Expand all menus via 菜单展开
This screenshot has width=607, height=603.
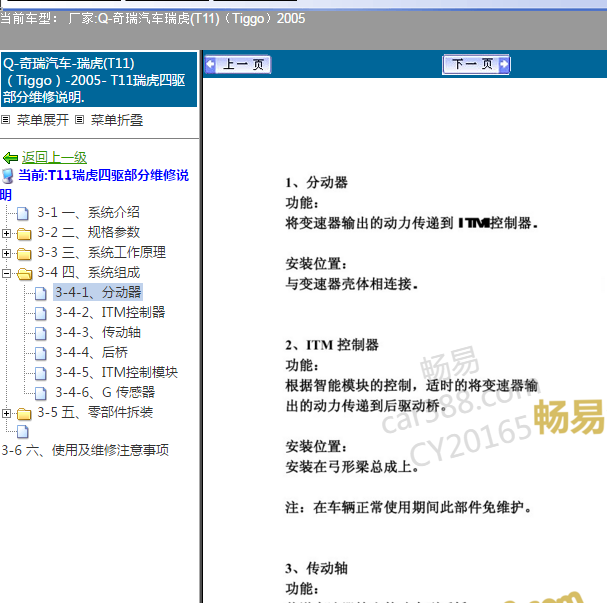pyautogui.click(x=43, y=120)
